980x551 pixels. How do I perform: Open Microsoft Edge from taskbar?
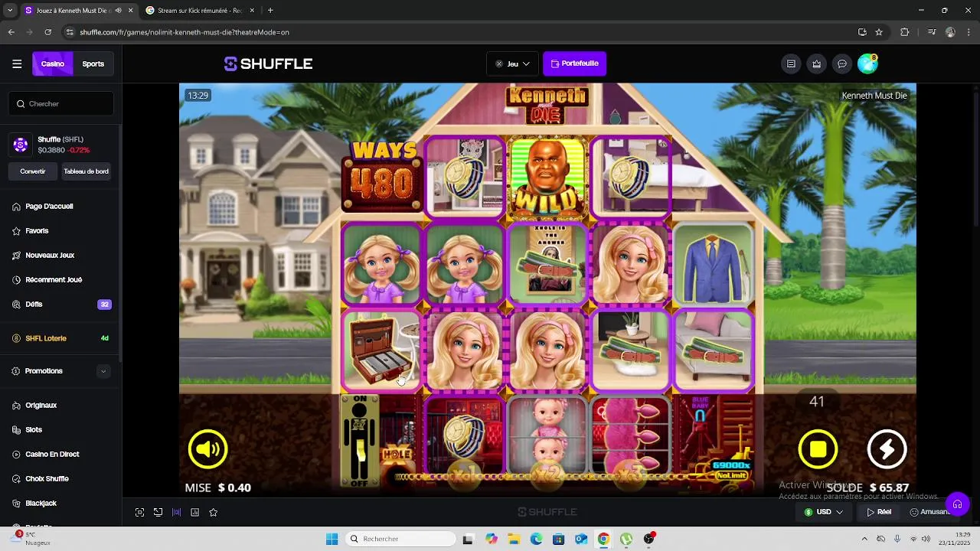536,540
